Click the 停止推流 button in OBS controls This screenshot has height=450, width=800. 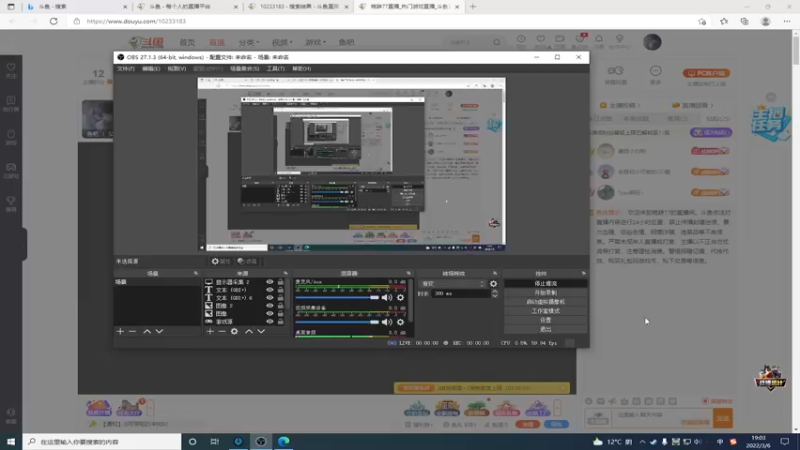pyautogui.click(x=545, y=284)
